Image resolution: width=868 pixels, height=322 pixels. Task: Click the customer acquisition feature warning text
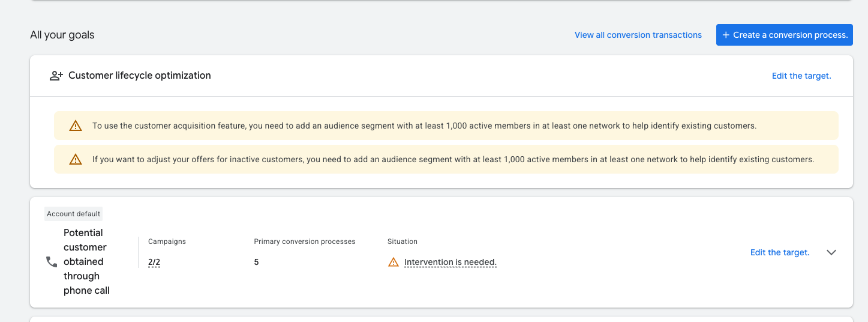point(424,126)
